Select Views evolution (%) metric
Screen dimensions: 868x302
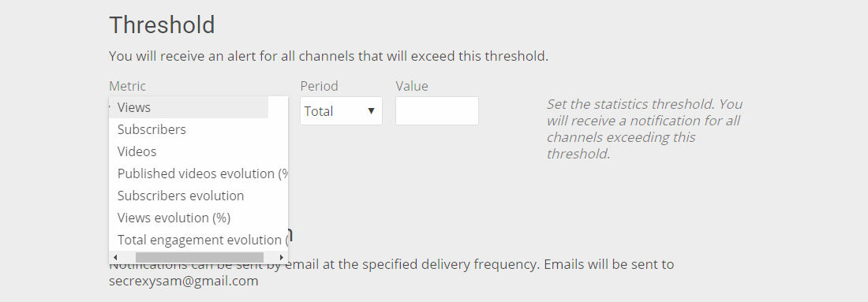tap(198, 218)
